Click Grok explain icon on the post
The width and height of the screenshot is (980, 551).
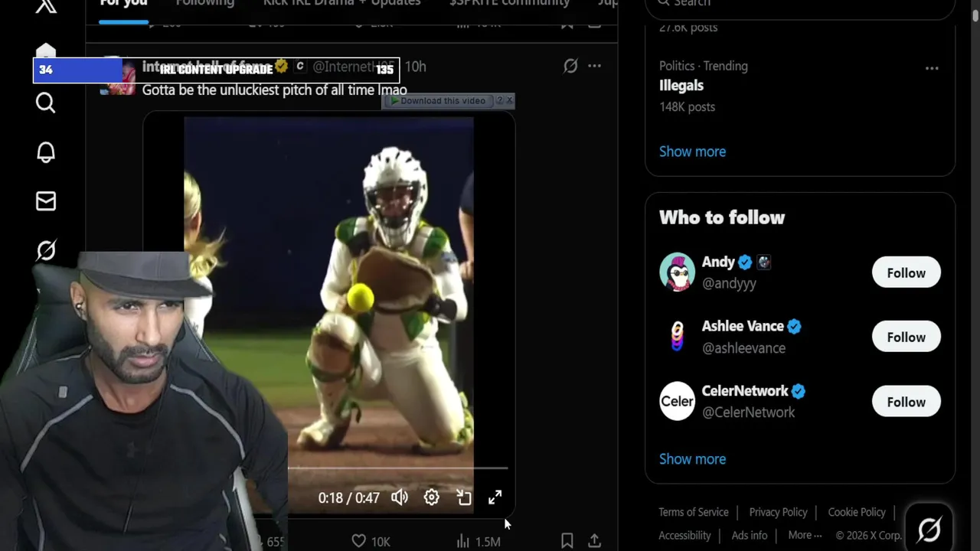pos(570,67)
